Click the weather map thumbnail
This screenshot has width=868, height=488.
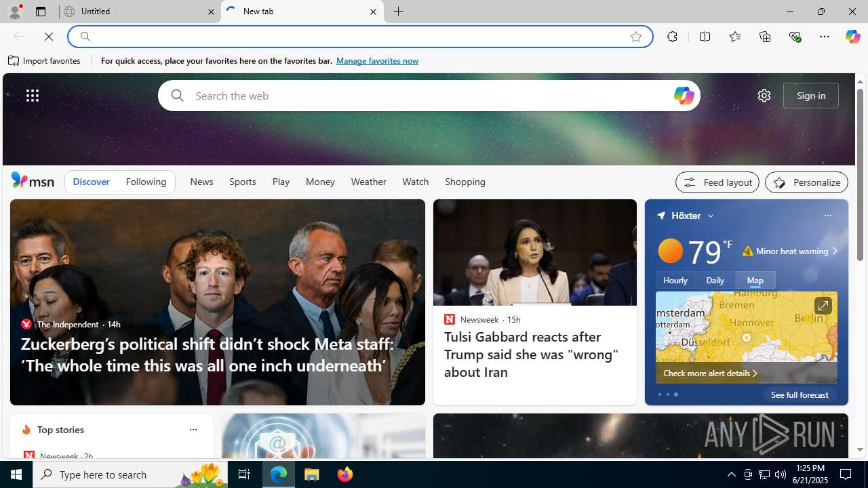tap(746, 338)
